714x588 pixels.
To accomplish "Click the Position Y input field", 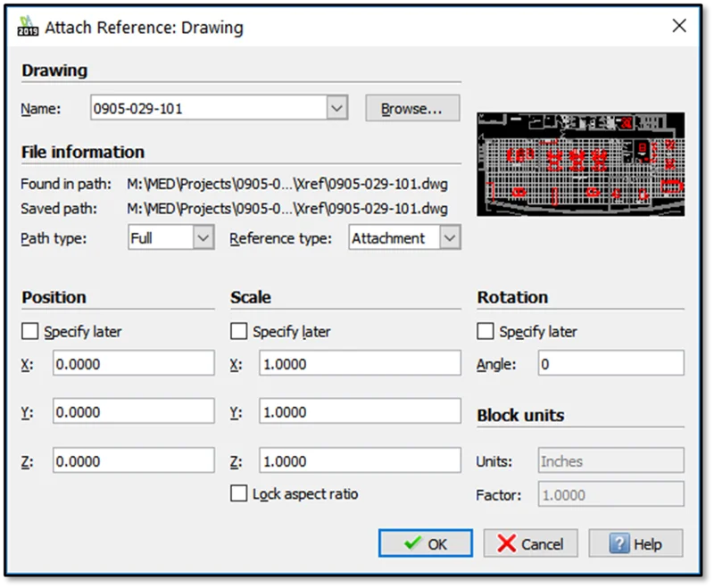I will point(133,411).
